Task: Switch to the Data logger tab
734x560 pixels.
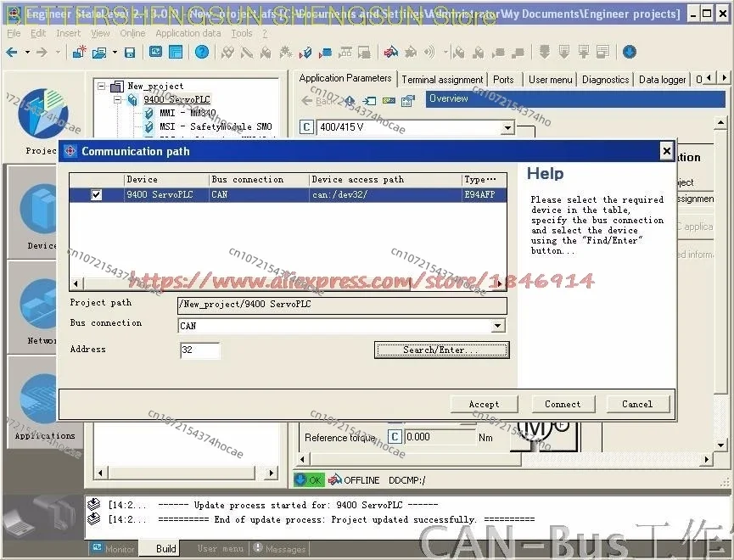Action: pos(663,80)
